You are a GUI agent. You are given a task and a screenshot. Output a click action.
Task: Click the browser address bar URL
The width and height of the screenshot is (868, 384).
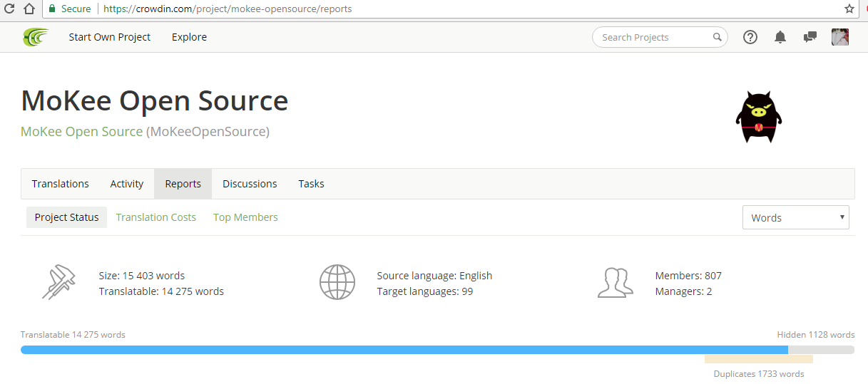coord(228,9)
